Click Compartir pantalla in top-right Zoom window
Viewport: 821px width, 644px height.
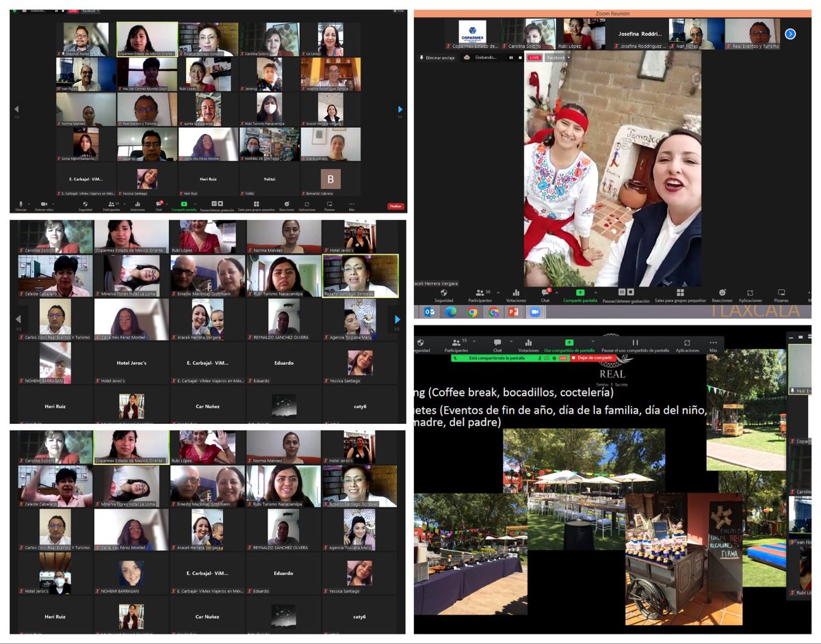580,295
